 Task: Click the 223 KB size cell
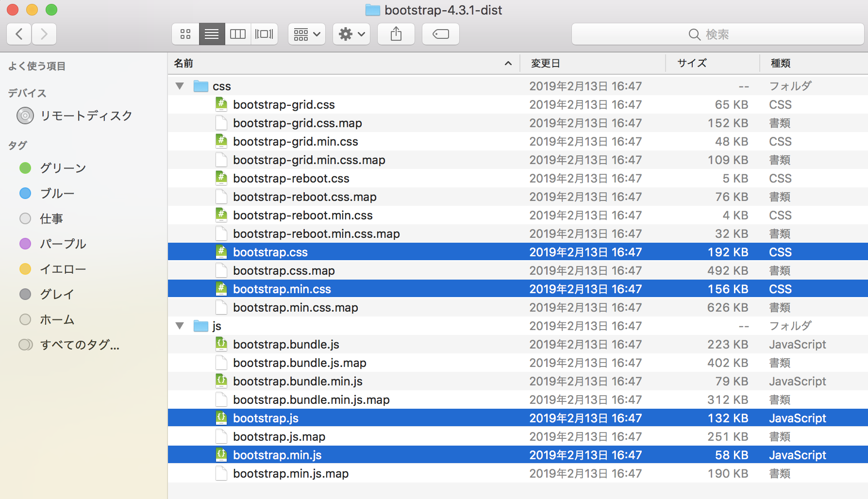point(728,345)
